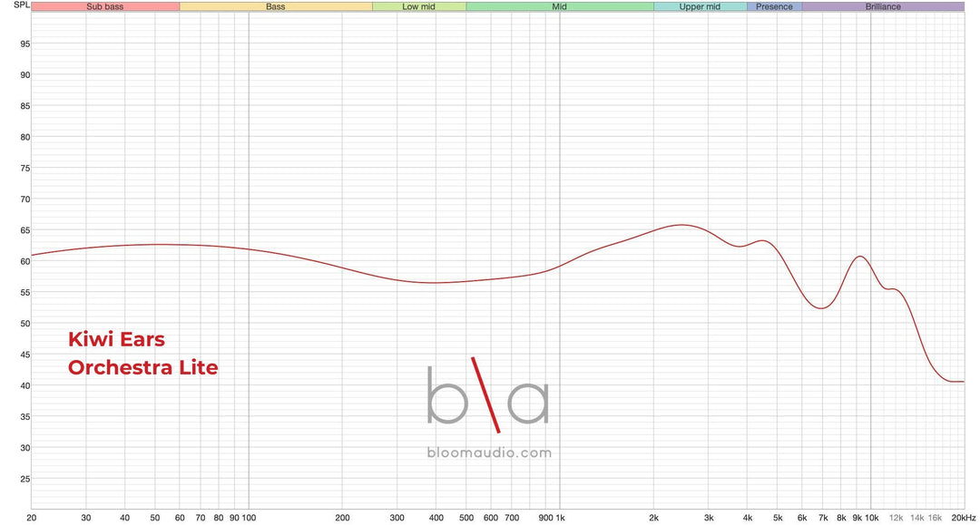Click the 300 frequency axis tick label
Image resolution: width=980 pixels, height=525 pixels.
(x=397, y=518)
